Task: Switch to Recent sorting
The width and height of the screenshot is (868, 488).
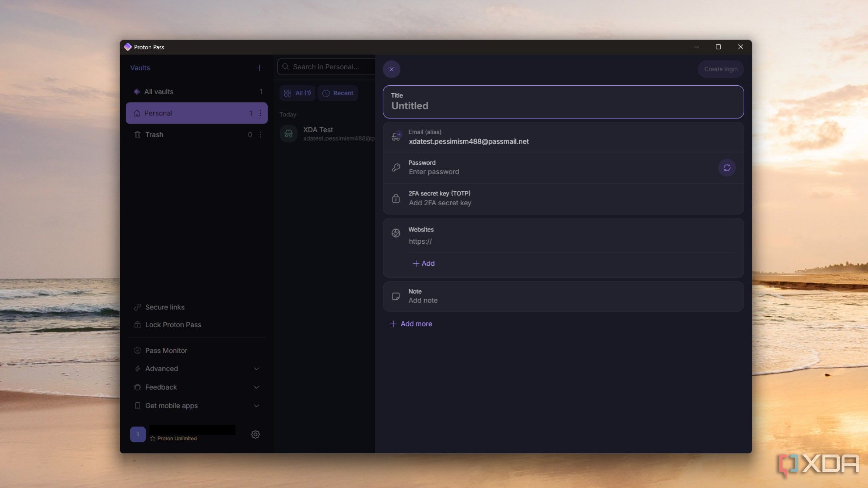Action: pos(338,93)
